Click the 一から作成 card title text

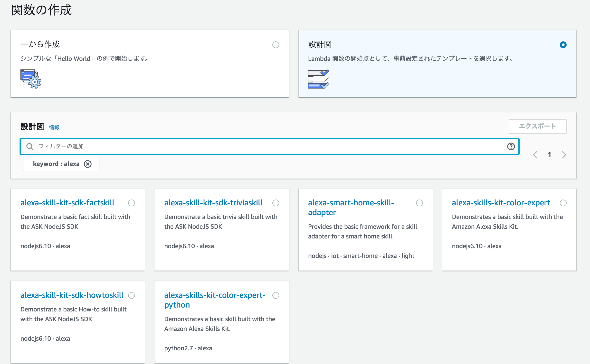pyautogui.click(x=40, y=44)
